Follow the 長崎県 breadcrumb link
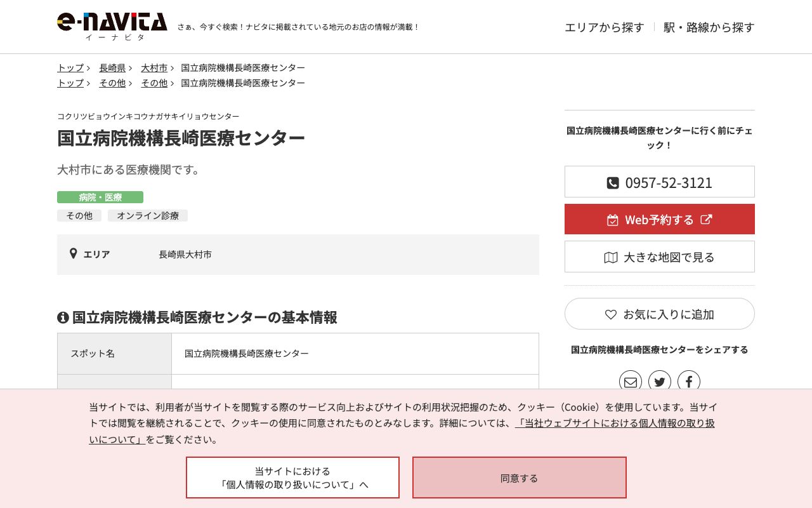812x508 pixels. point(112,68)
